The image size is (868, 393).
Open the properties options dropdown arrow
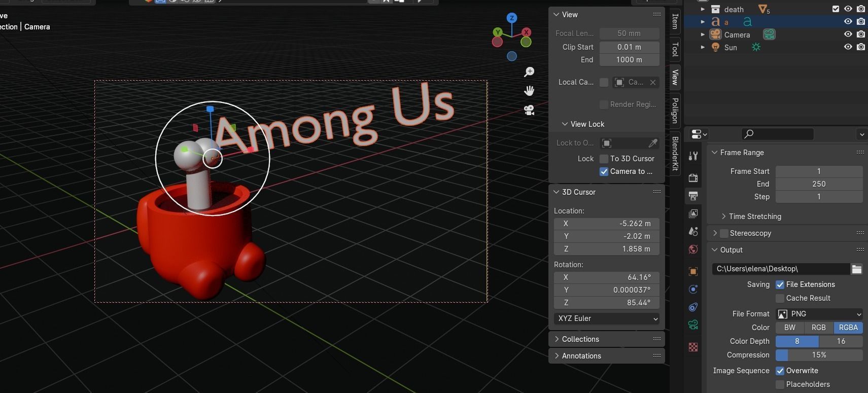point(861,134)
